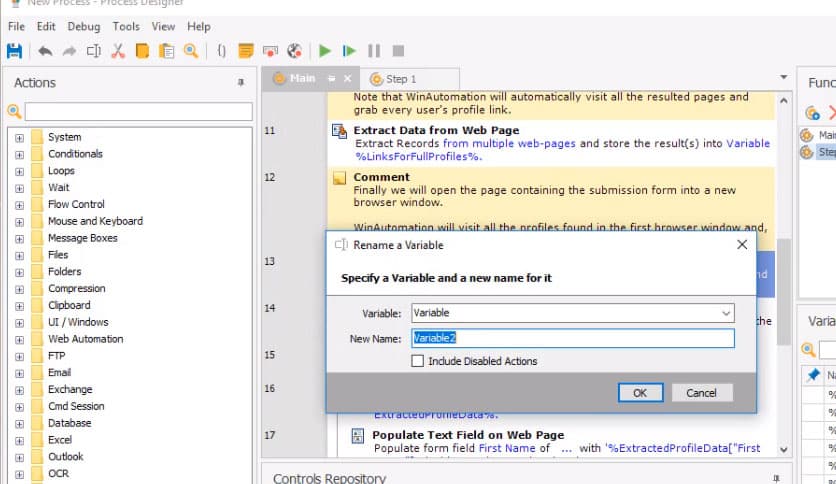Undo the last action with the toolbar arrow
Viewport: 836px width, 484px height.
(x=45, y=51)
